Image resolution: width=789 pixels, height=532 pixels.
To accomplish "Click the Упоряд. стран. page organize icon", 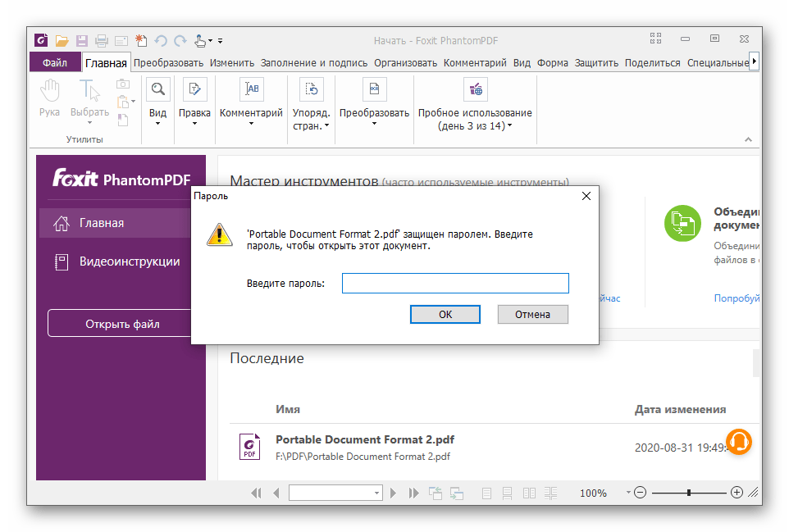I will pos(311,89).
